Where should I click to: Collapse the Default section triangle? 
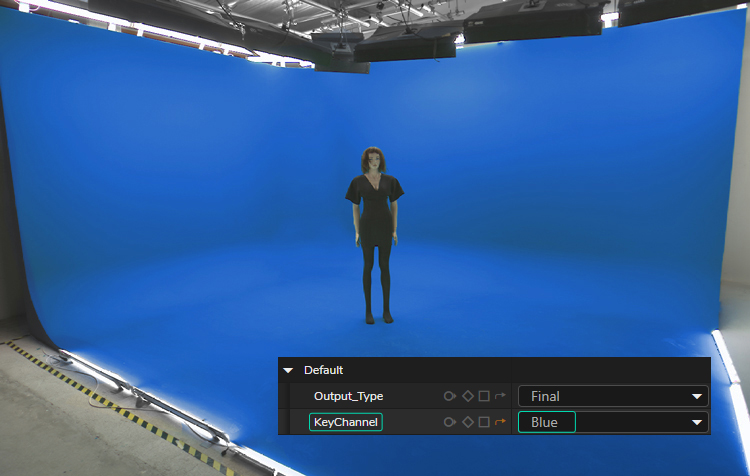289,370
